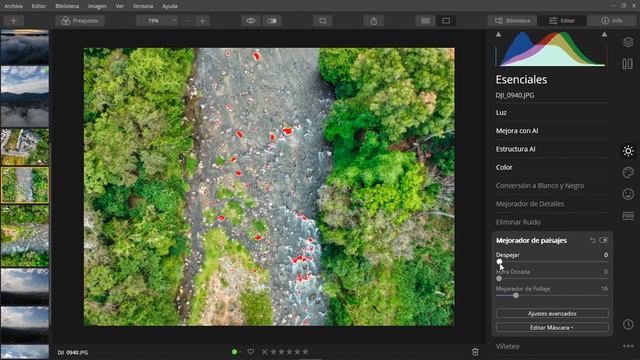Select the horizontal river forest thumbnail
Screen dimensions: 640x360
[x=24, y=236]
